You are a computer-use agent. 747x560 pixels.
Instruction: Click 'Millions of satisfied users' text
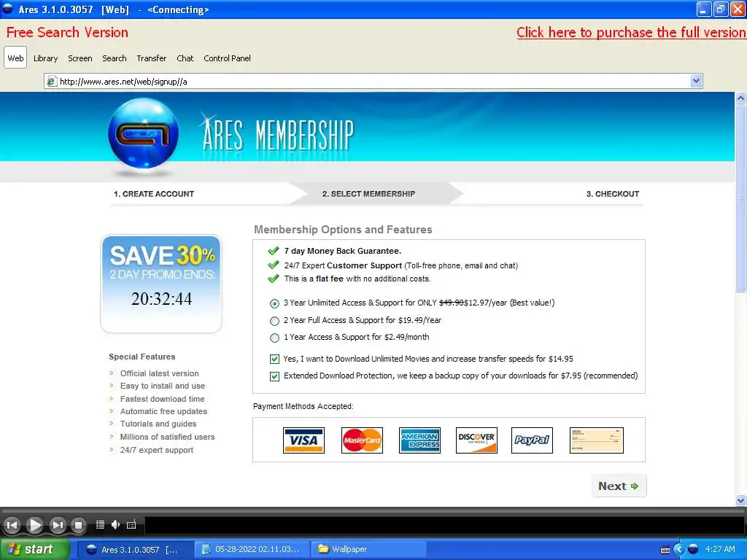point(167,437)
